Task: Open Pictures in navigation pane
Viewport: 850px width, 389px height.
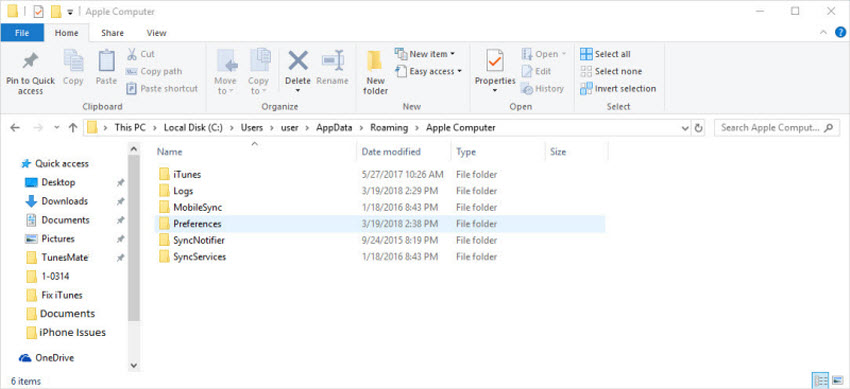Action: click(50, 238)
